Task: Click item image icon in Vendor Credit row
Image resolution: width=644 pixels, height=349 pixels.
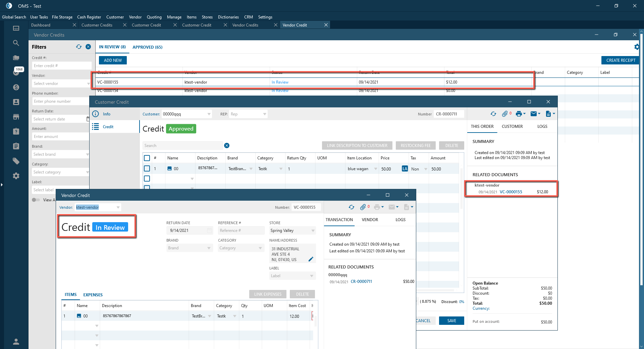Action: 79,316
